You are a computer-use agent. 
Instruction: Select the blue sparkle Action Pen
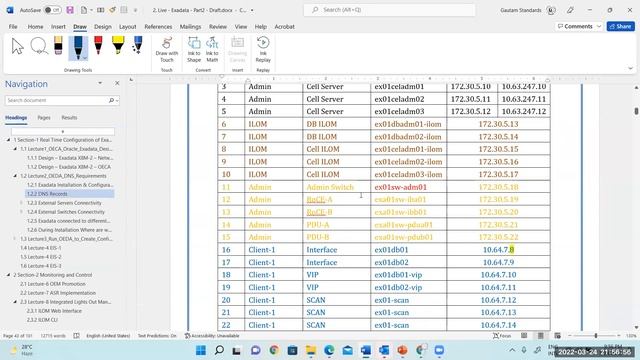tap(138, 45)
